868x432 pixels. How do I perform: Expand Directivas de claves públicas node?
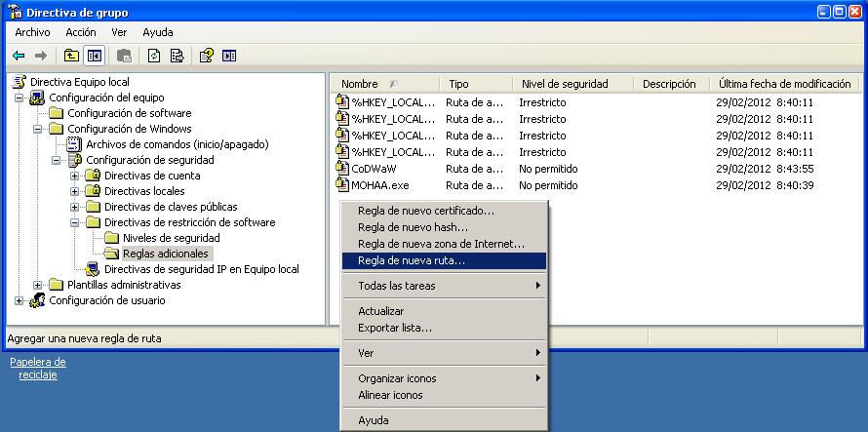[75, 207]
